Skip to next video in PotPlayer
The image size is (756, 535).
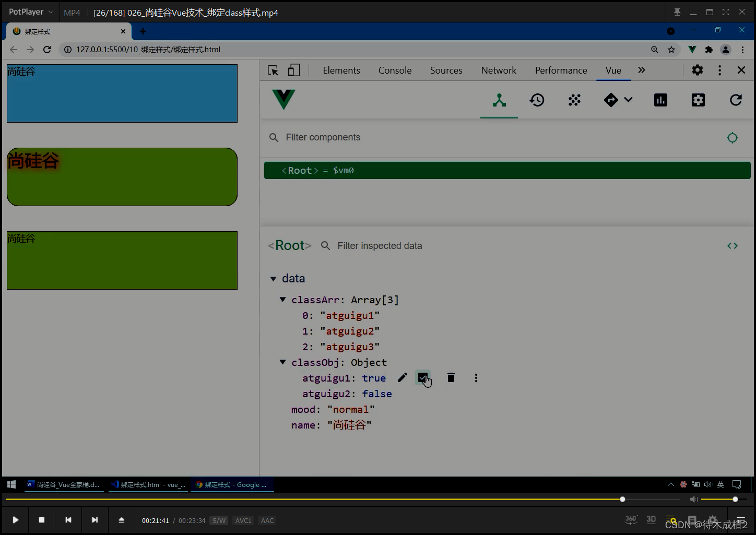pyautogui.click(x=95, y=520)
